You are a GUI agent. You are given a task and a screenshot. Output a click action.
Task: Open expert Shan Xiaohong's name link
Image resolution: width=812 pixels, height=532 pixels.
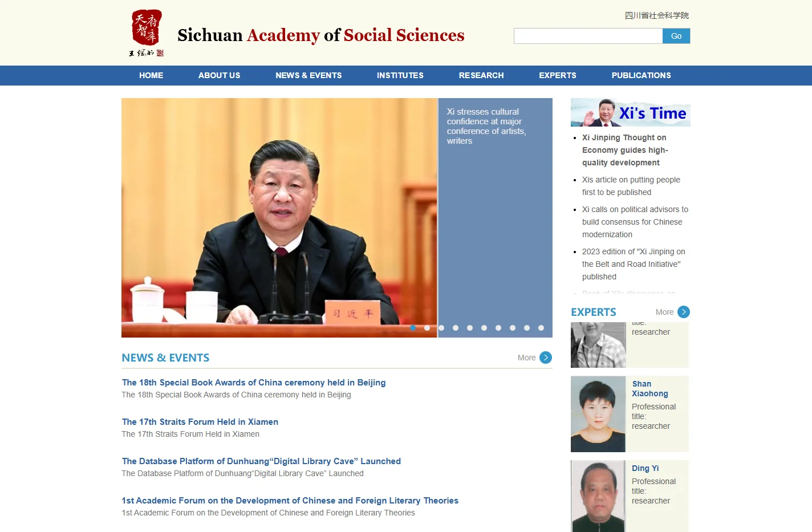[650, 389]
